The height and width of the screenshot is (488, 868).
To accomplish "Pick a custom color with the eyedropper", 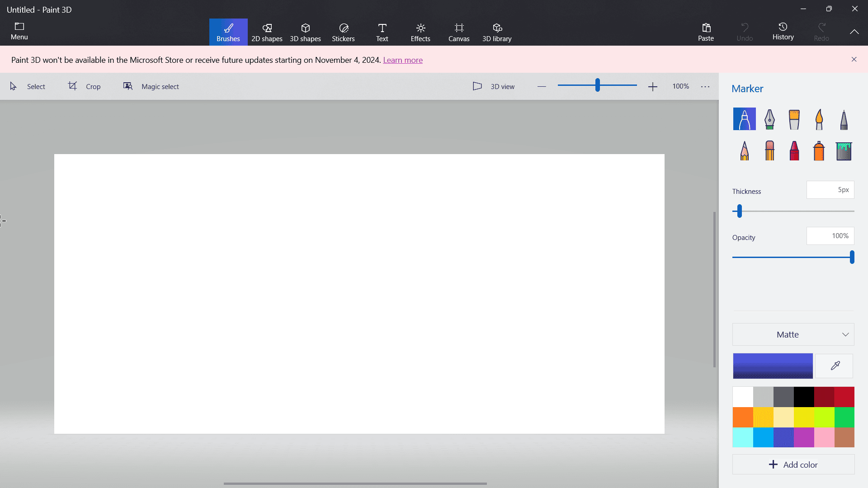I will point(834,366).
